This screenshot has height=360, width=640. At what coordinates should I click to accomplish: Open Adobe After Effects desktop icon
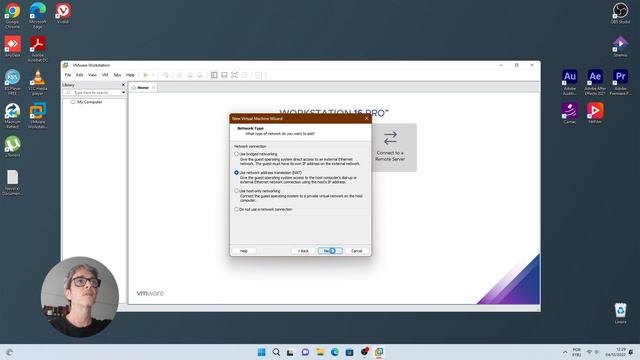click(x=595, y=82)
